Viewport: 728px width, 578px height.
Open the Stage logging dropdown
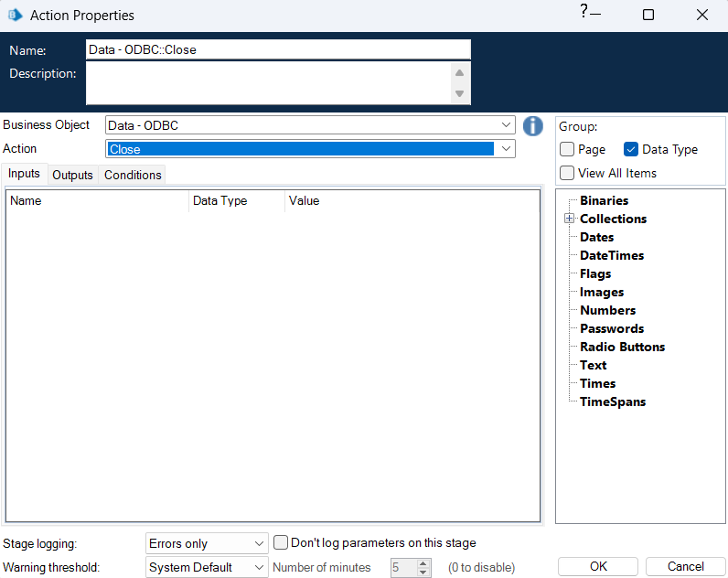(259, 543)
